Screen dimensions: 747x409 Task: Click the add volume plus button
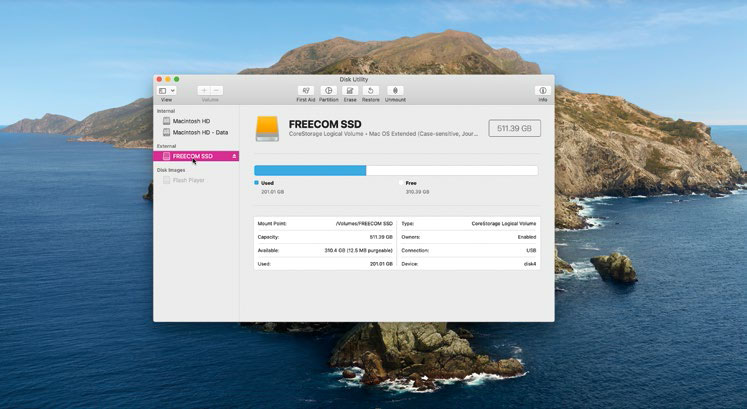pyautogui.click(x=204, y=90)
